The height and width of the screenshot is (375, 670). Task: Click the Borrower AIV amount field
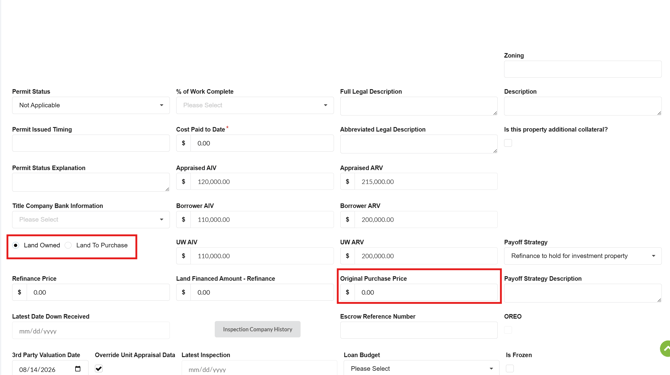(262, 220)
